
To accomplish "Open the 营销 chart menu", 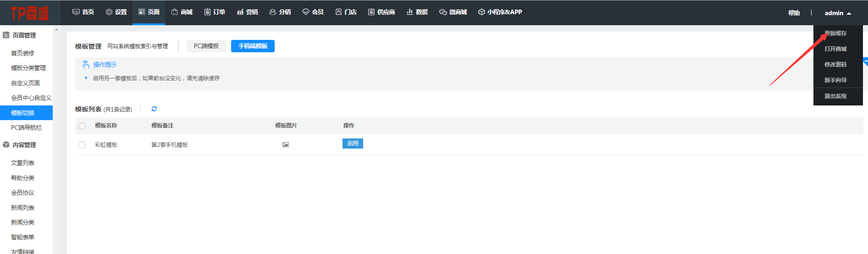I will pyautogui.click(x=248, y=12).
